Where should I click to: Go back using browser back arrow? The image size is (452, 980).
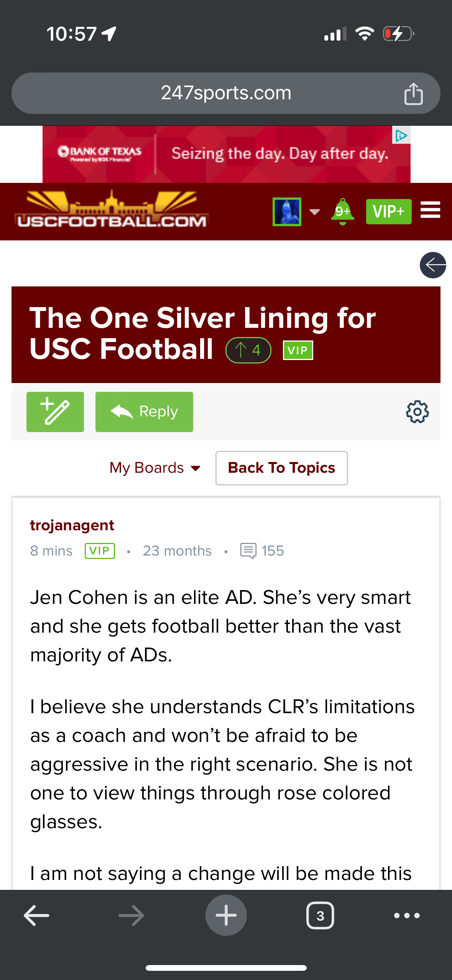[x=36, y=915]
